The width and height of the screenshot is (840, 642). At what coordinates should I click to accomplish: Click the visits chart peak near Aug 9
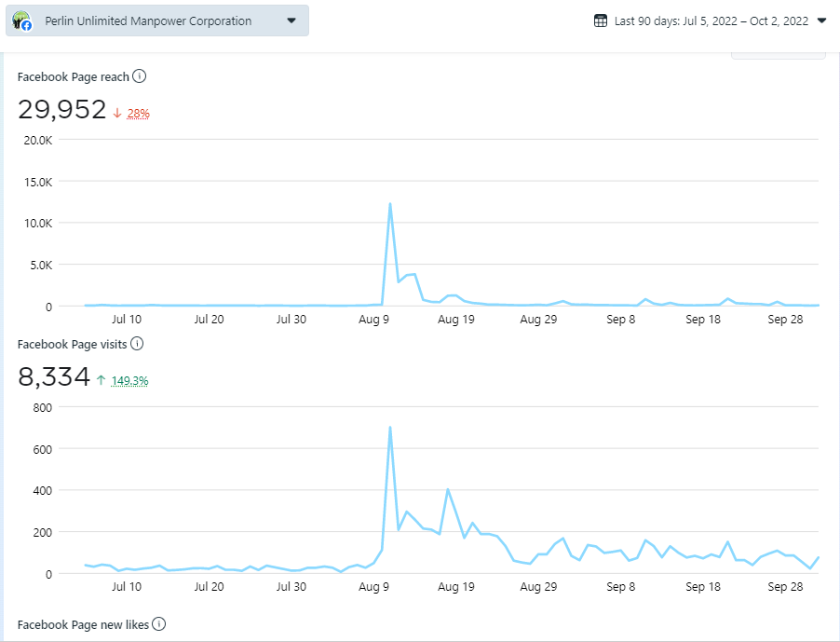[x=390, y=428]
